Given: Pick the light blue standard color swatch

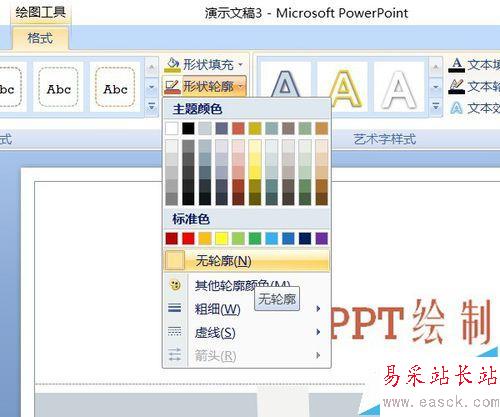Looking at the screenshot, I should [272, 238].
